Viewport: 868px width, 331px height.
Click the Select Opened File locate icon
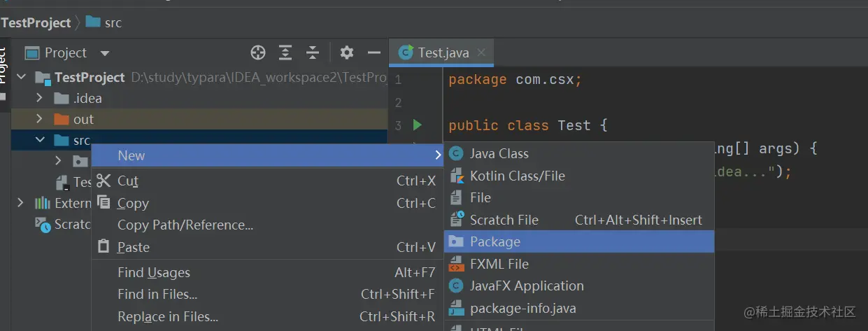click(x=258, y=52)
